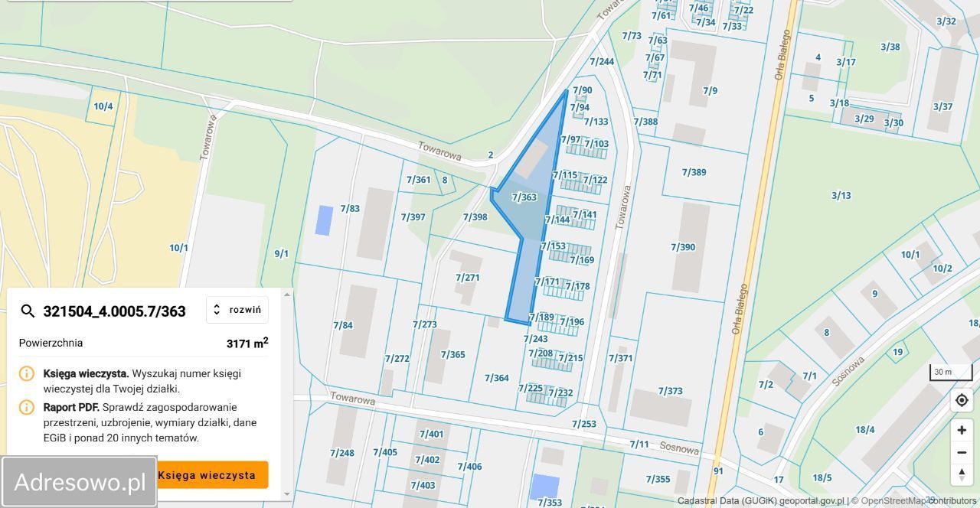
Task: Click road 91 shield marker
Action: (718, 471)
